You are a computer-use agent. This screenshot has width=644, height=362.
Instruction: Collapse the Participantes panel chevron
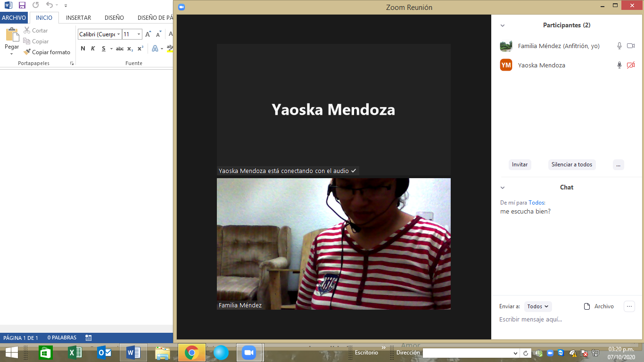(503, 25)
